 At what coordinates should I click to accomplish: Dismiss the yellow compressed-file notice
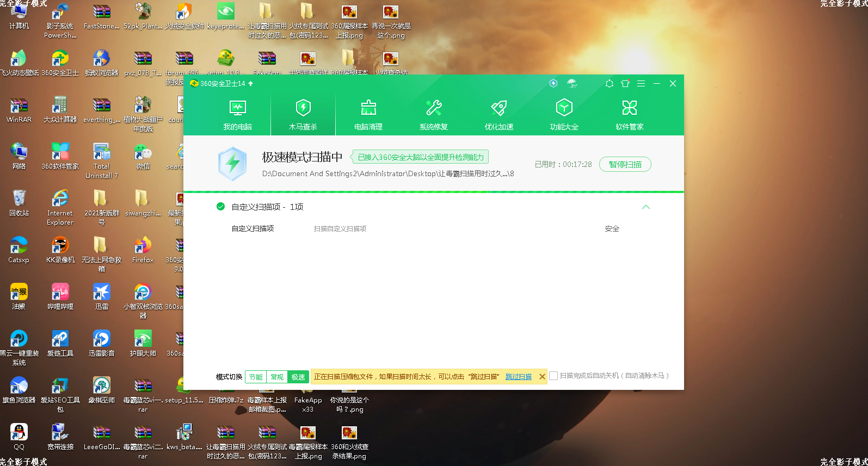(542, 377)
